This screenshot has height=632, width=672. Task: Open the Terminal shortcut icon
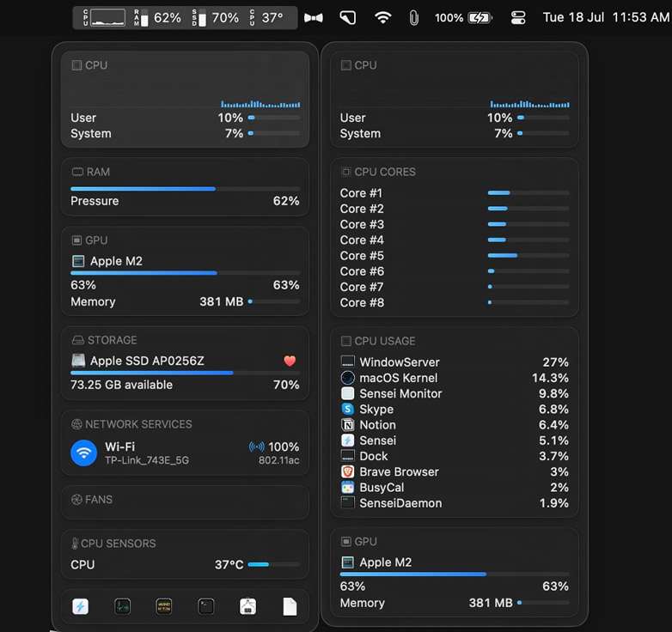(206, 606)
